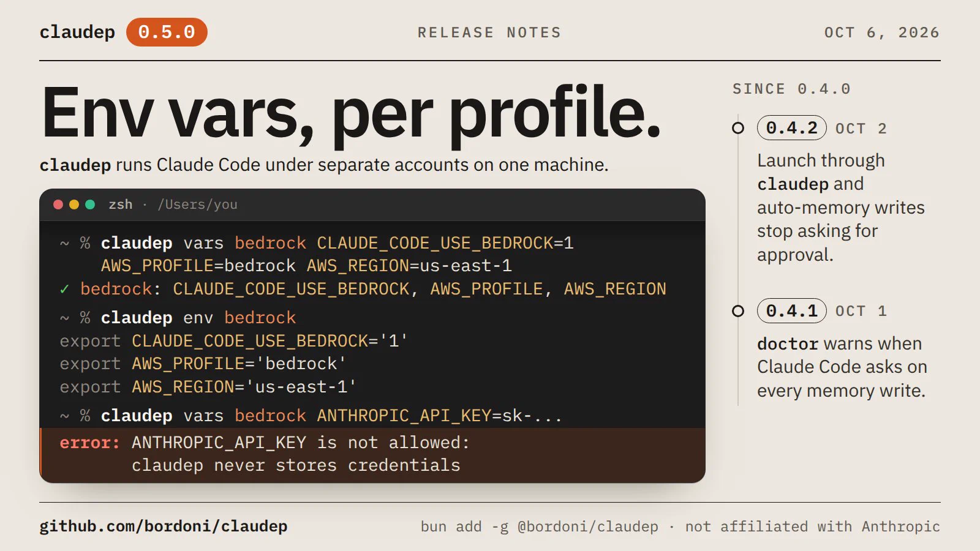
Task: Click the claudep logo text in header
Action: [x=77, y=32]
